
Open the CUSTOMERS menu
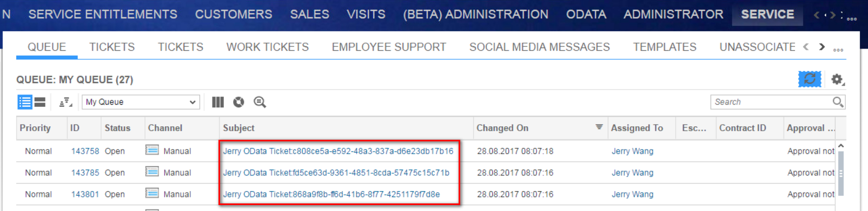[x=234, y=15]
